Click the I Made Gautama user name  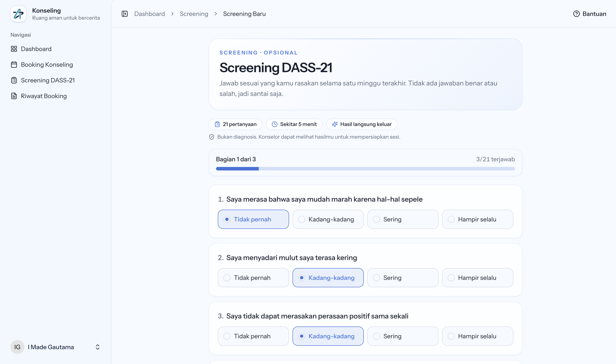point(51,347)
